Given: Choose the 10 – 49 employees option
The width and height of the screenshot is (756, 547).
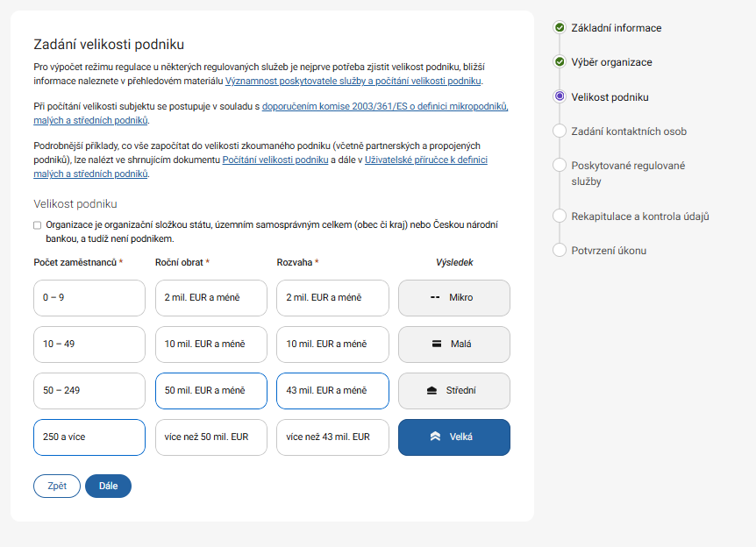Looking at the screenshot, I should tap(89, 345).
